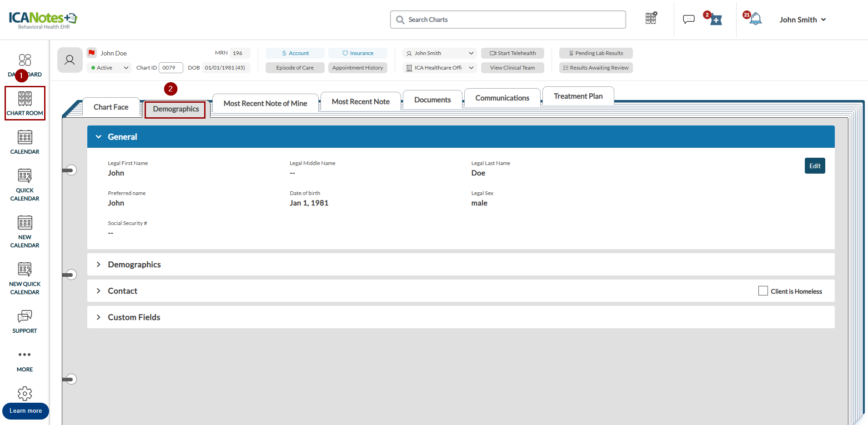
Task: Click the Quick Calendar icon
Action: click(25, 184)
